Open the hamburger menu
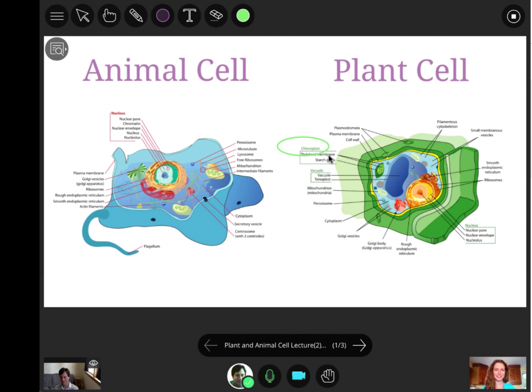532x392 pixels. coord(56,16)
